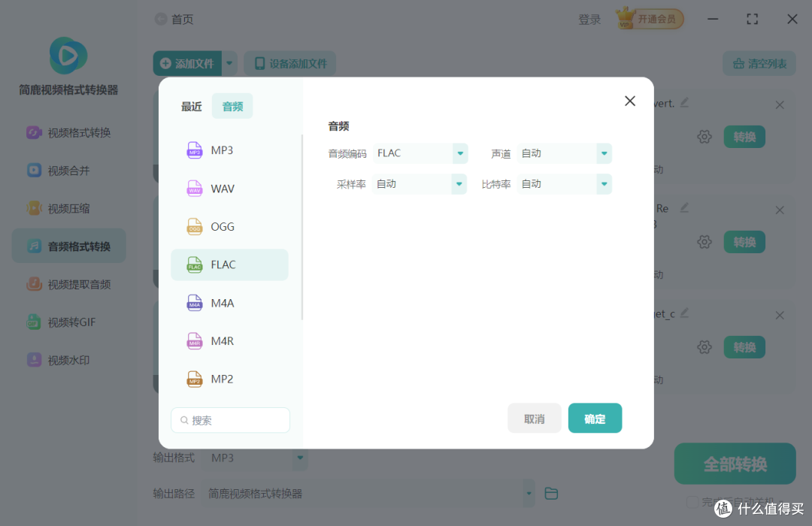812x526 pixels.
Task: Remove the third file with X
Action: tap(780, 316)
